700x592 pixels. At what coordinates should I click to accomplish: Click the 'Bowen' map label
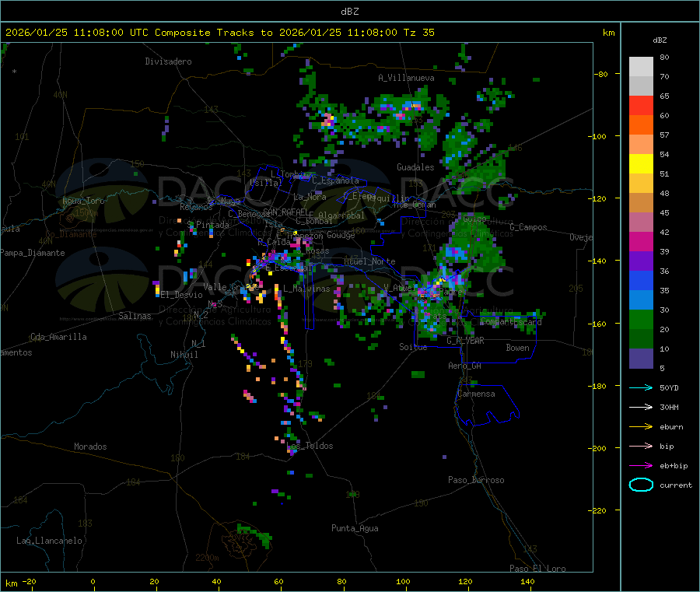pyautogui.click(x=518, y=348)
